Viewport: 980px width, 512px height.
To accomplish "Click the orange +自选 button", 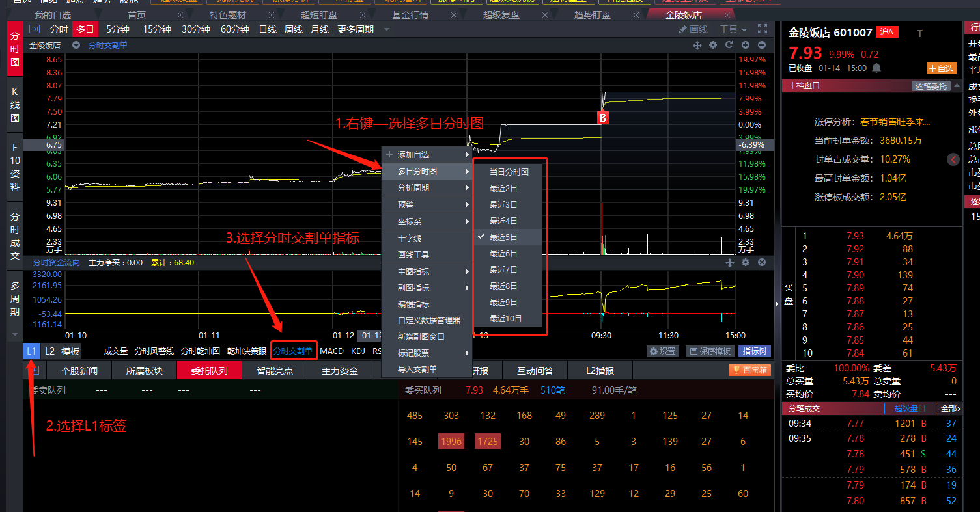I will click(942, 68).
